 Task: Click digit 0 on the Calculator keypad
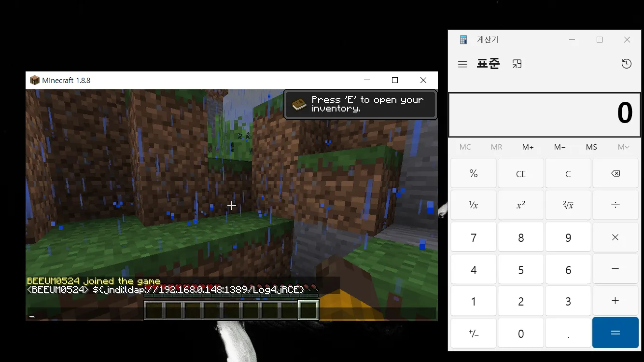click(521, 333)
